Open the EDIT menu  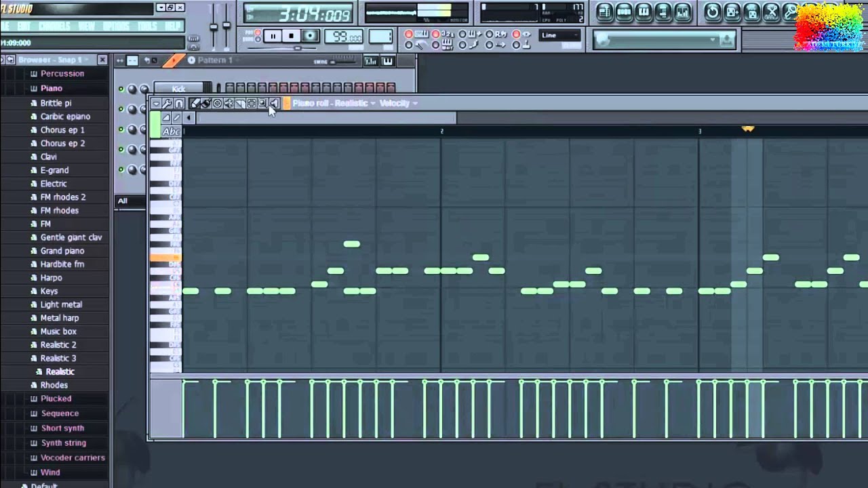(24, 26)
